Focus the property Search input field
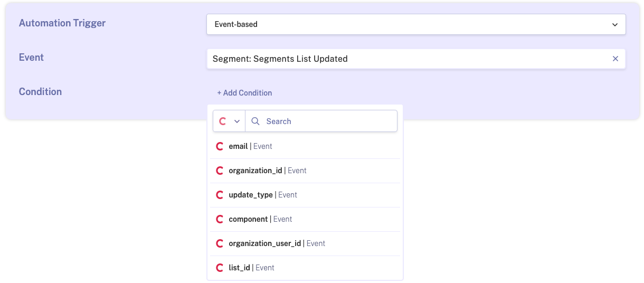 pyautogui.click(x=327, y=121)
